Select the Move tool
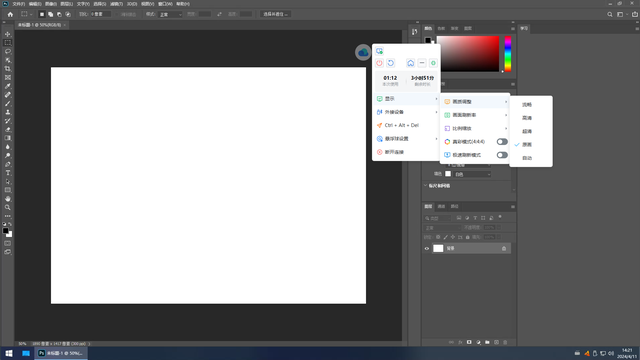 8,34
